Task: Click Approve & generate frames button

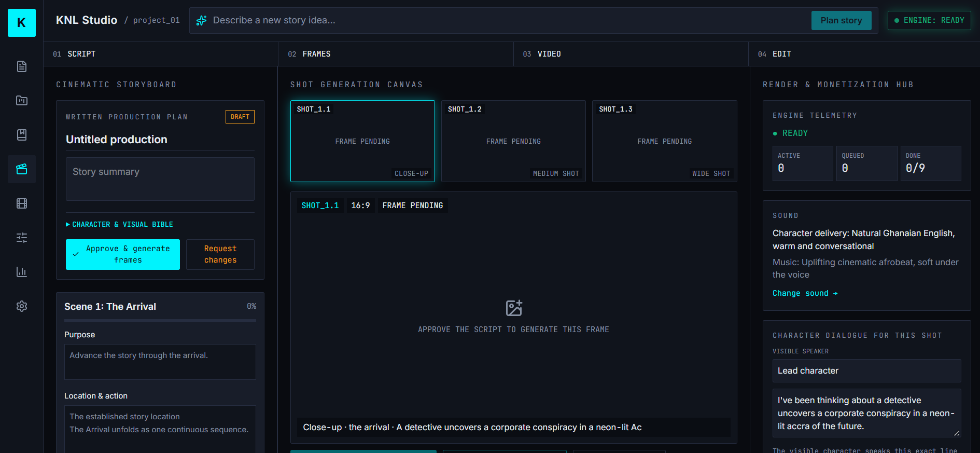Action: 123,254
